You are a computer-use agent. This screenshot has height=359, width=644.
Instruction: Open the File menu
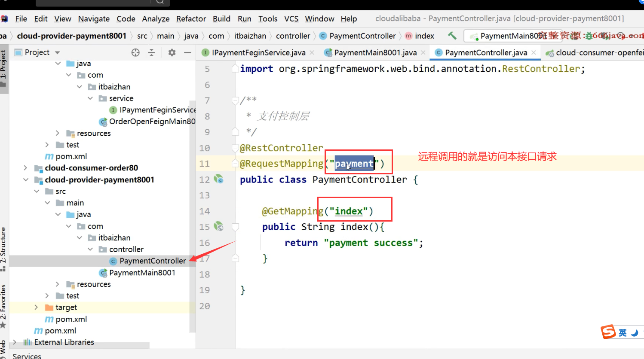[21, 19]
